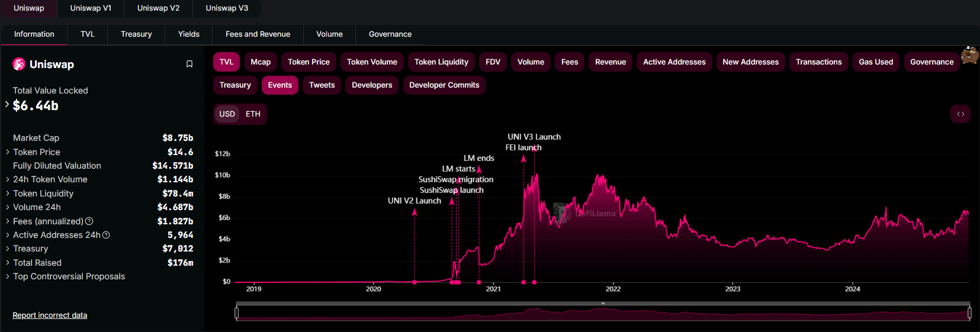This screenshot has width=980, height=332.
Task: Open the Volume section tab
Action: click(x=329, y=34)
